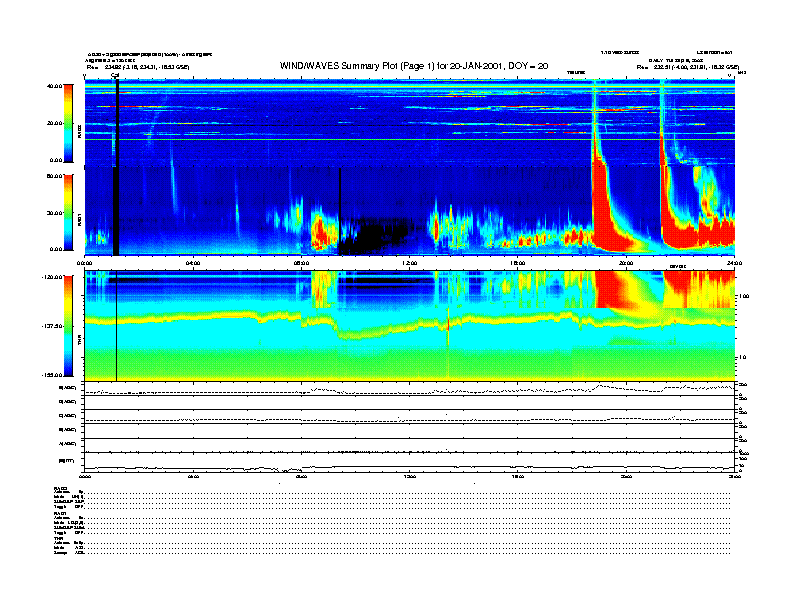Click the -155.00 label on TNR scale

click(52, 375)
